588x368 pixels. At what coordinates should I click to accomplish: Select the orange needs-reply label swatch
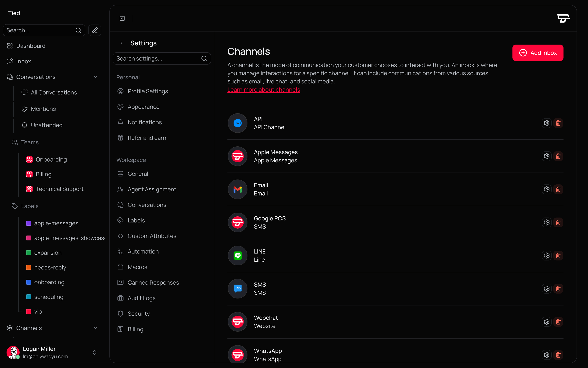point(28,267)
